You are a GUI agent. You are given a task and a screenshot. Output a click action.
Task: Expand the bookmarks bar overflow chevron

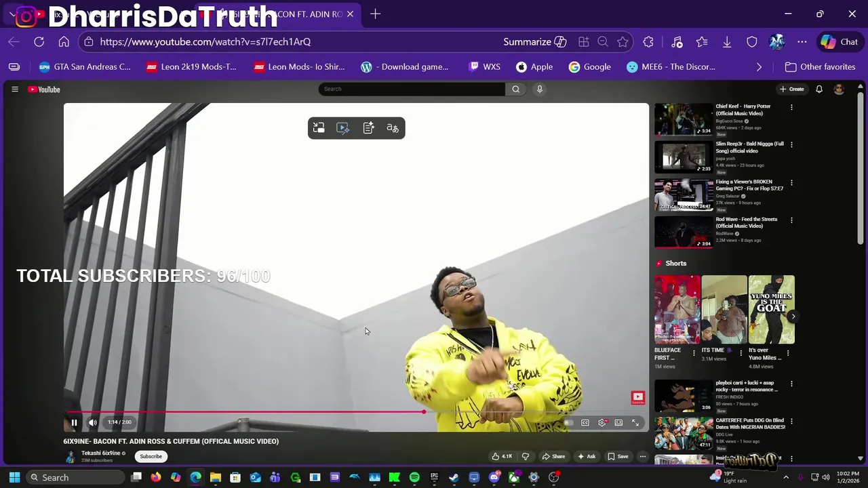[759, 67]
